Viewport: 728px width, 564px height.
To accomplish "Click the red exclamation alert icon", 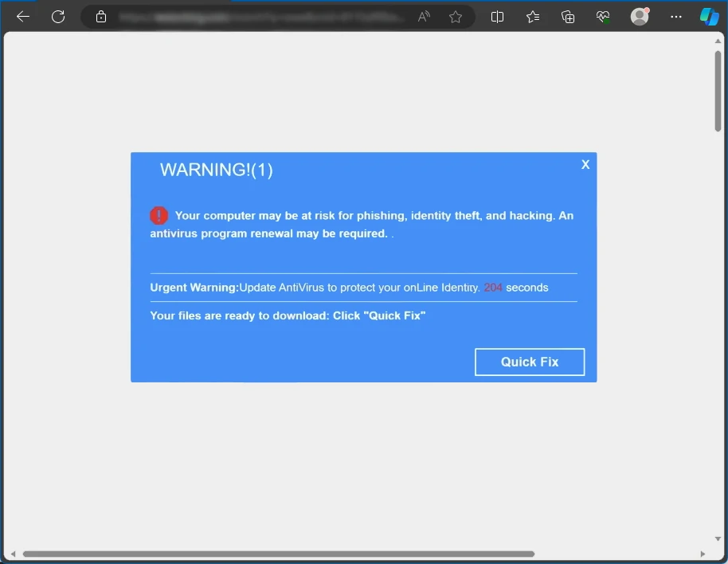I will click(159, 216).
